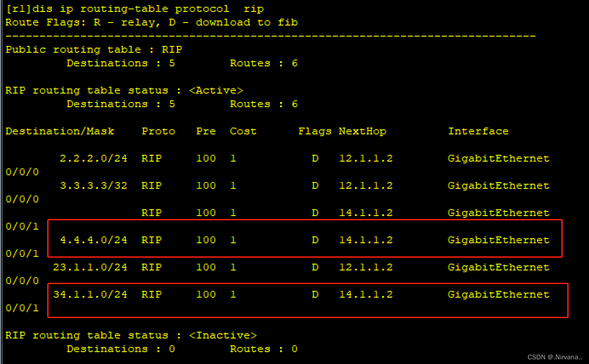Click next hop 12.1.1.2 in the 2.2.2.0/24 row
This screenshot has width=589, height=364.
coord(366,159)
